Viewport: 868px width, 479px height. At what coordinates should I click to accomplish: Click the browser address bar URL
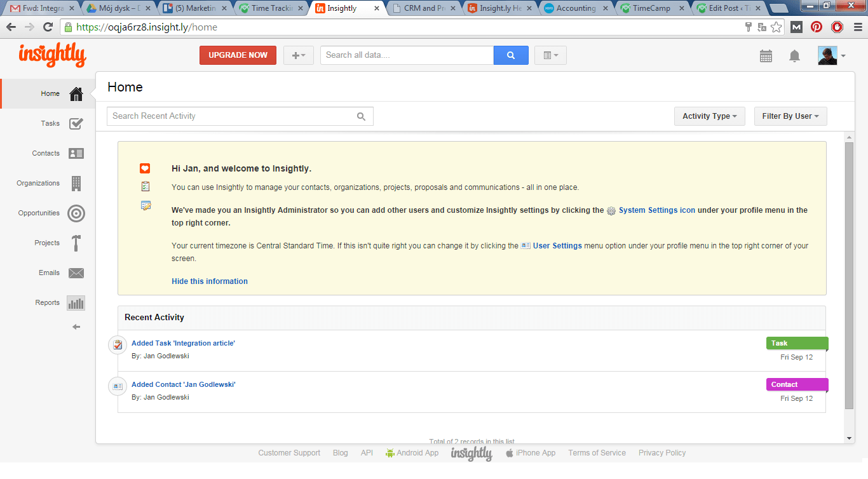click(x=146, y=27)
